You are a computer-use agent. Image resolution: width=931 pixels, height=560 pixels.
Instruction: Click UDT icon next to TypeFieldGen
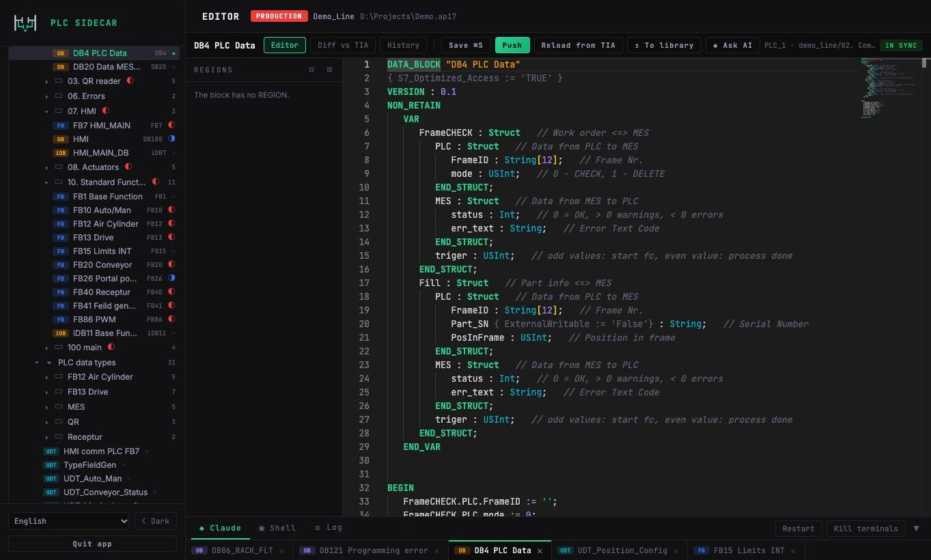tap(51, 465)
